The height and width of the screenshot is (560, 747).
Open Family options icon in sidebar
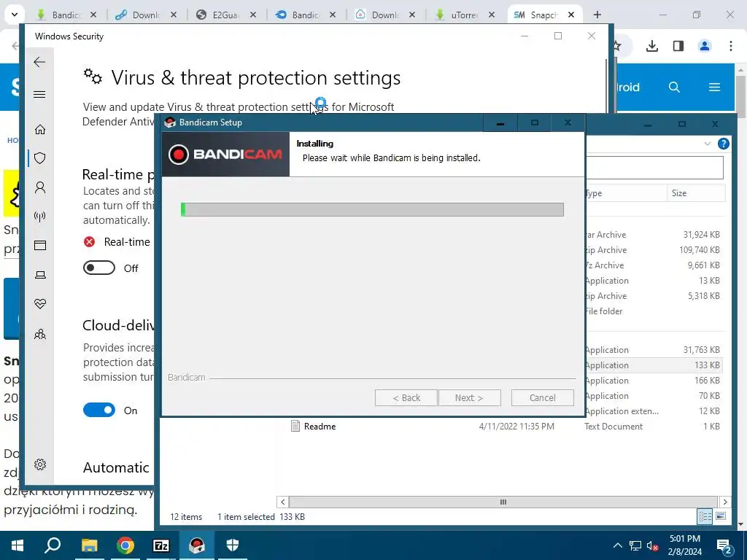point(40,334)
